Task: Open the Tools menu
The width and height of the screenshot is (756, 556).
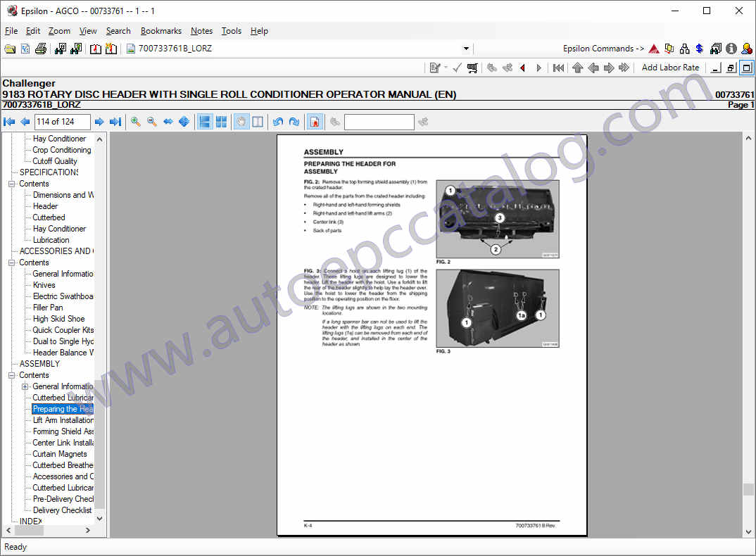Action: click(231, 31)
